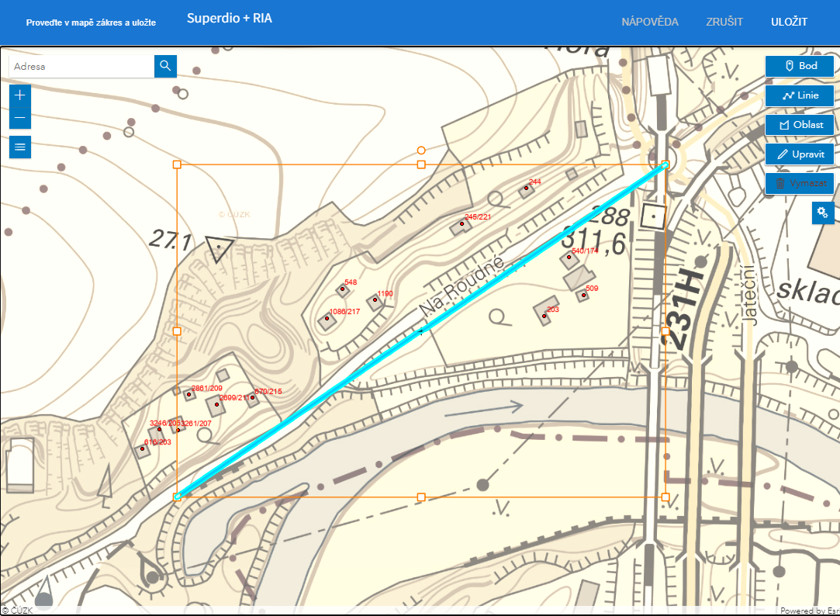The width and height of the screenshot is (840, 616).
Task: Open the map layers list menu
Action: (x=20, y=147)
